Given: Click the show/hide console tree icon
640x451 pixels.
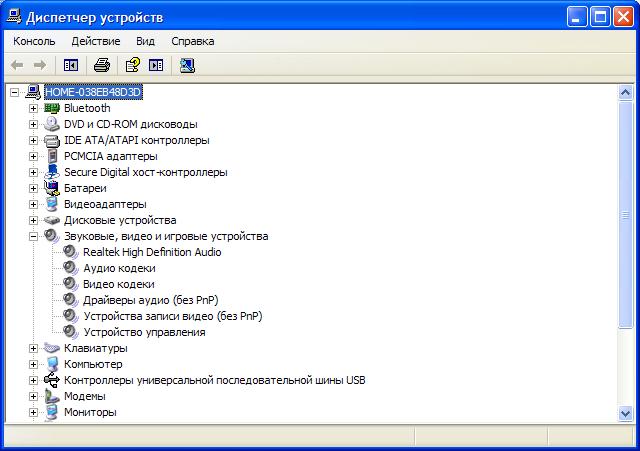Looking at the screenshot, I should click(71, 65).
